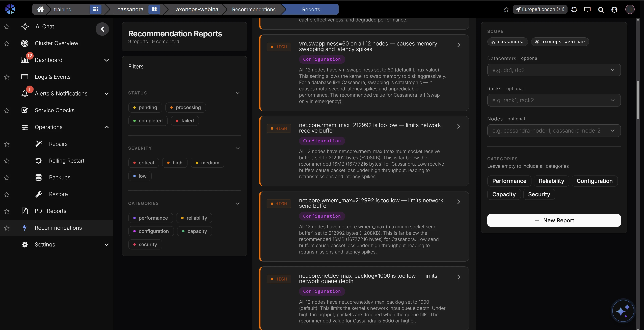Open the Nodes dropdown
644x330 pixels.
554,131
